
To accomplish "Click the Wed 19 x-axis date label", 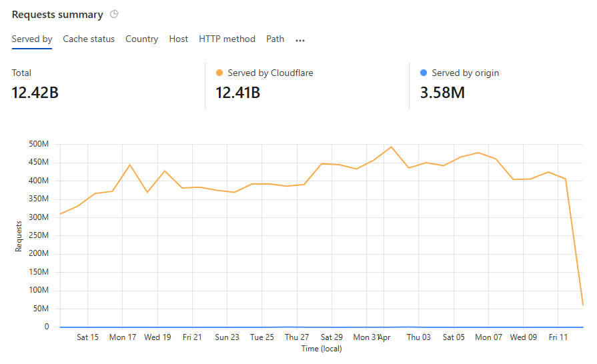I will [157, 337].
